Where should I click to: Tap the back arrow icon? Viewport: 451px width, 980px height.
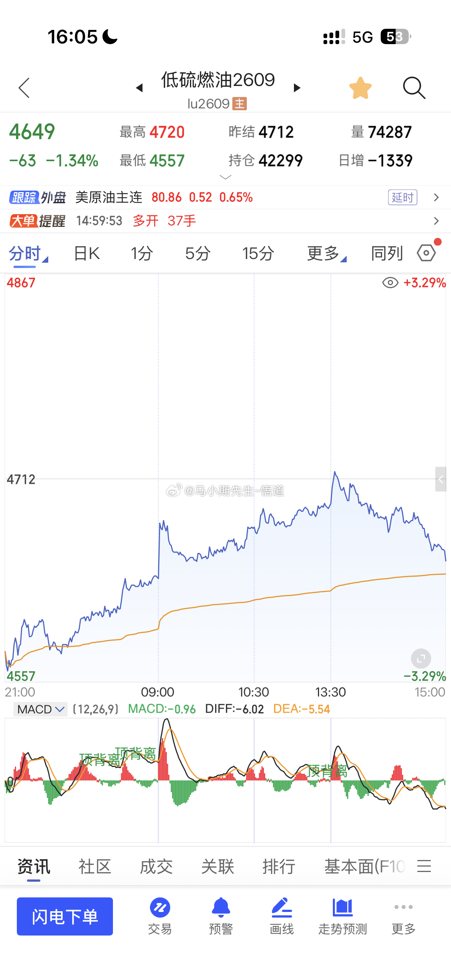tap(24, 88)
